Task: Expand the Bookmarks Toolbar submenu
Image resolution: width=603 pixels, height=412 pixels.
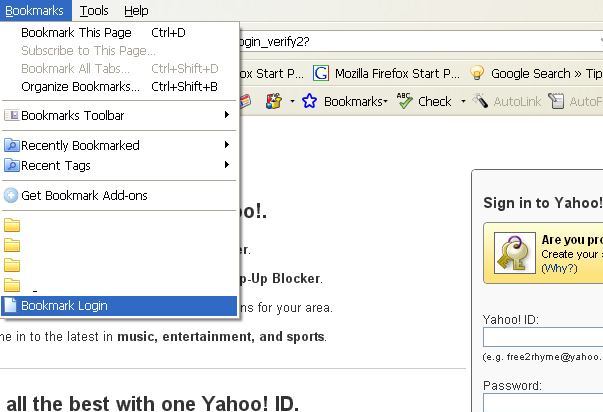Action: click(x=119, y=115)
